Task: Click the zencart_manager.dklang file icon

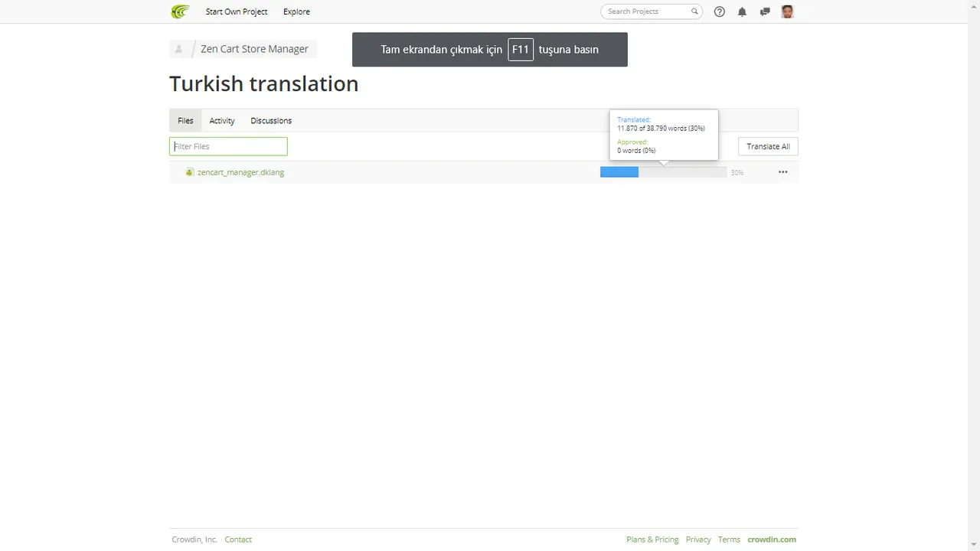Action: pos(190,172)
